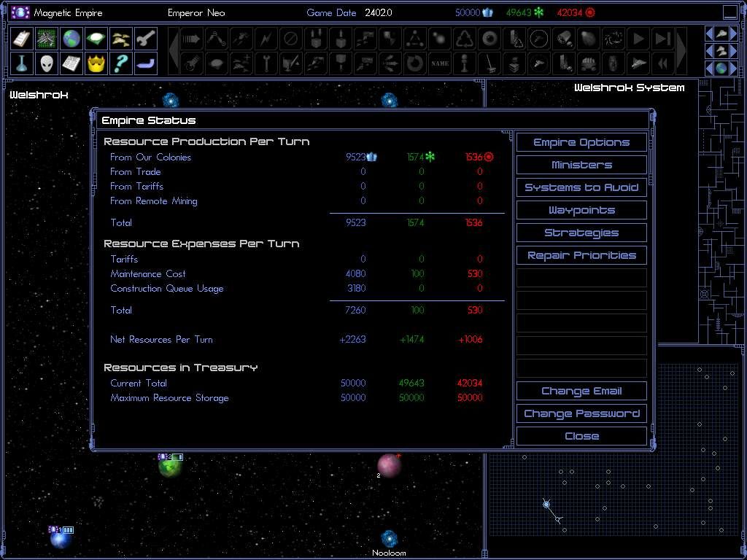
Task: Open the research flask icon
Action: (x=23, y=63)
